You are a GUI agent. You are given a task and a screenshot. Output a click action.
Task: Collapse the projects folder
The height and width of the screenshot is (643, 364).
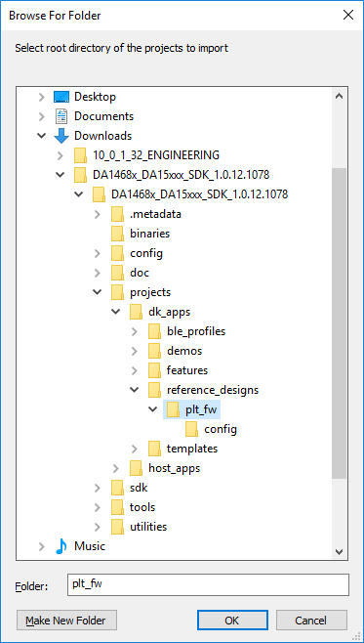click(97, 292)
